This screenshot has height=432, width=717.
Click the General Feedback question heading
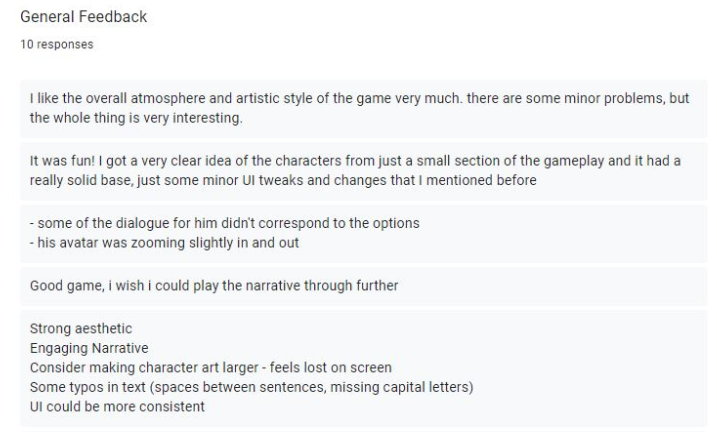click(84, 17)
